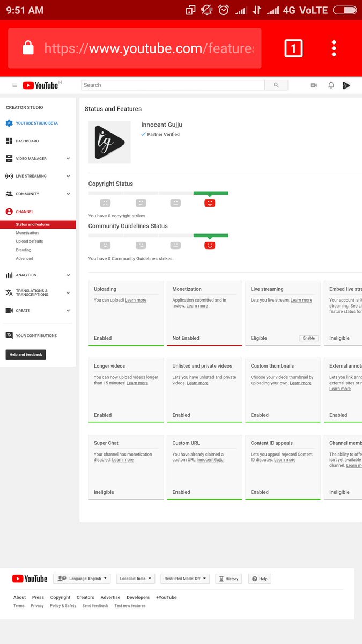The width and height of the screenshot is (362, 644).
Task: Click Learn more in Live streaming card
Action: (301, 300)
